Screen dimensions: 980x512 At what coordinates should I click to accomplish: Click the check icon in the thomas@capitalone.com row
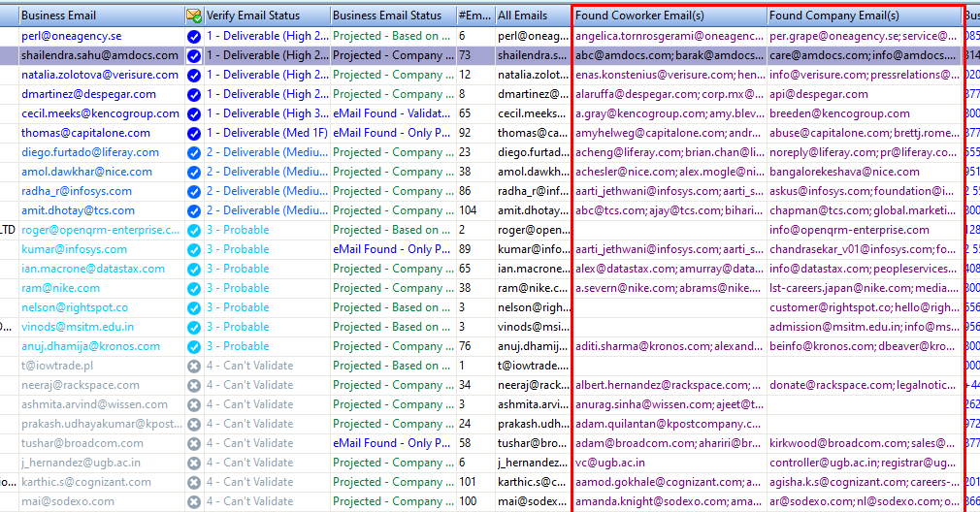click(x=194, y=133)
